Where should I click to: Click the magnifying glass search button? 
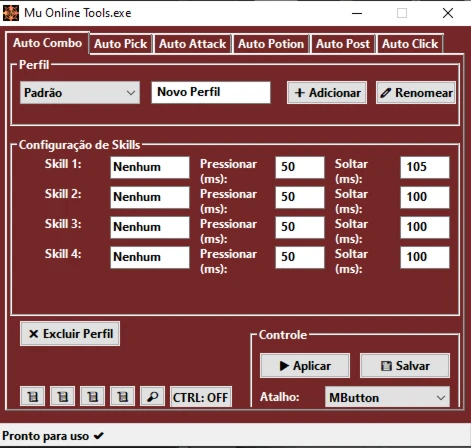[152, 396]
